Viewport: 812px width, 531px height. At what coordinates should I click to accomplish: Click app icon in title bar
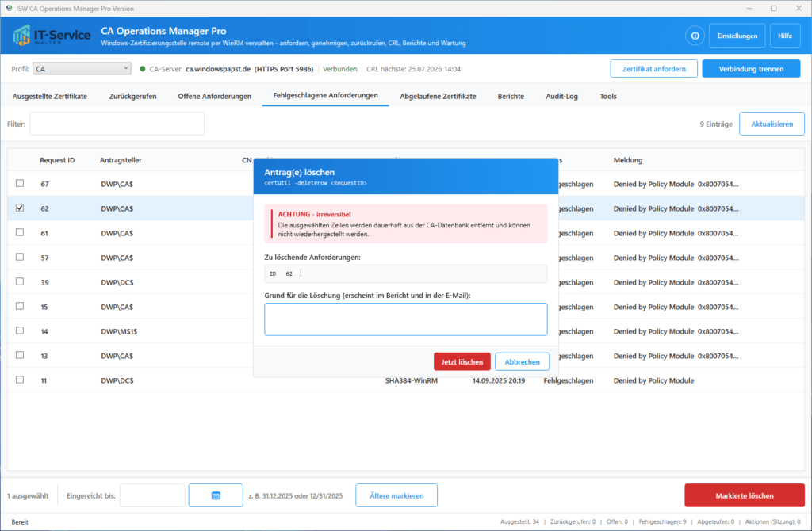click(9, 8)
